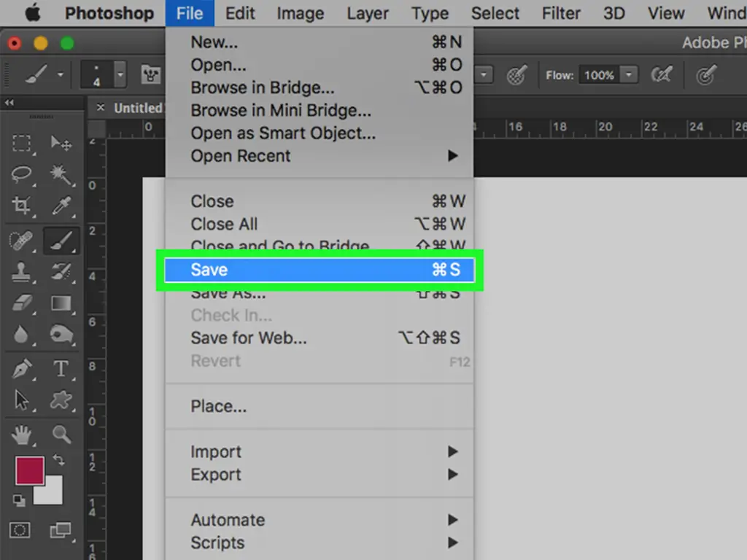Click the red foreground color swatch

click(29, 470)
